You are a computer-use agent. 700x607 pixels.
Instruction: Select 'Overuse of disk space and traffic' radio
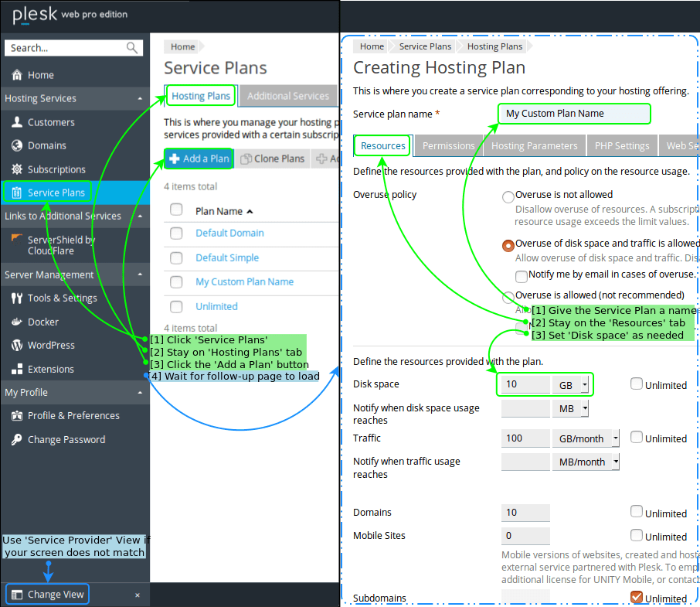click(x=508, y=246)
